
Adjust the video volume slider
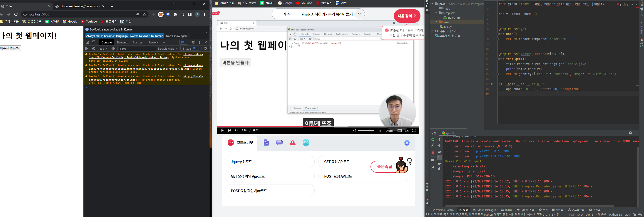coord(366,130)
